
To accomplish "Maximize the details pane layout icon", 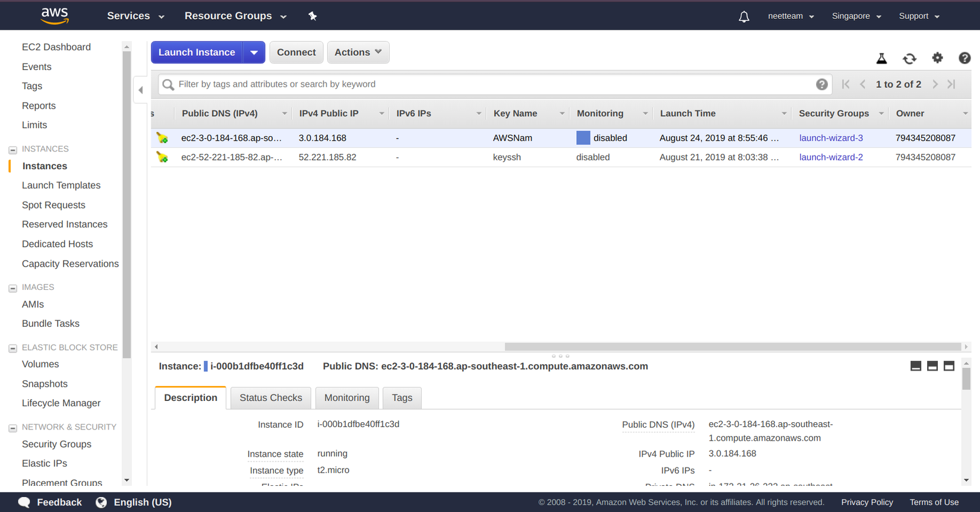I will point(949,366).
